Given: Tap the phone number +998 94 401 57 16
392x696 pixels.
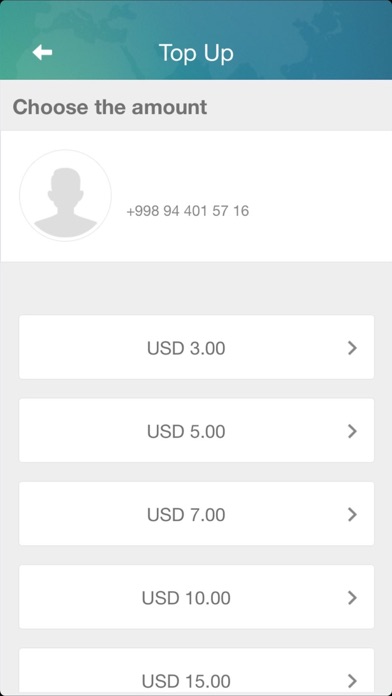Looking at the screenshot, I should click(x=188, y=211).
